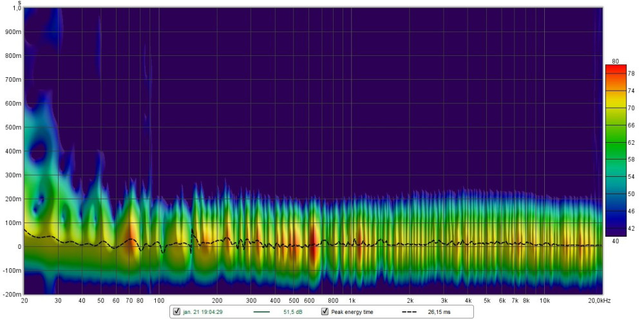Viewport: 644px width, 319px height.
Task: Click the 1k frequency axis label
Action: pos(352,300)
